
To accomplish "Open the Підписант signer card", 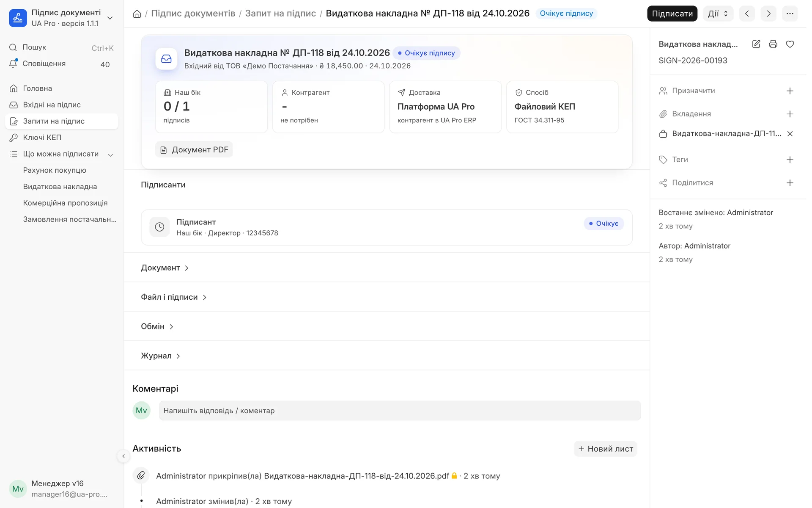I will pos(387,227).
